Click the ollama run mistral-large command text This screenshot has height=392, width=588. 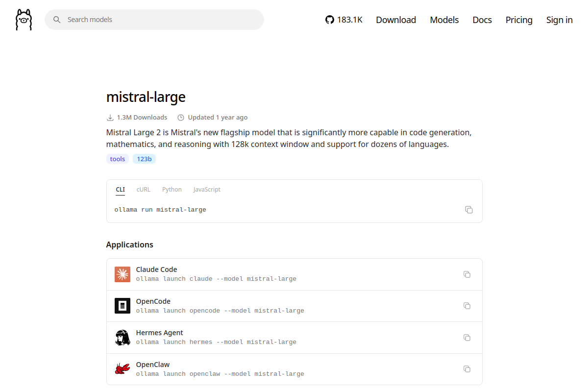coord(160,210)
